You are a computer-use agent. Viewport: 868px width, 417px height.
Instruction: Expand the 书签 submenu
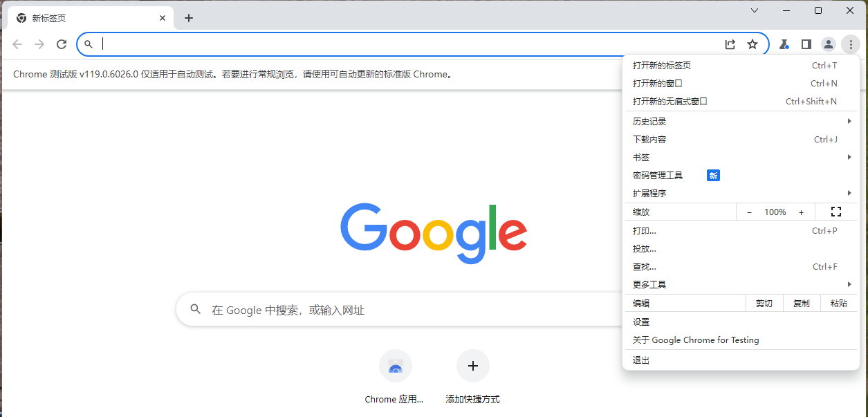741,158
